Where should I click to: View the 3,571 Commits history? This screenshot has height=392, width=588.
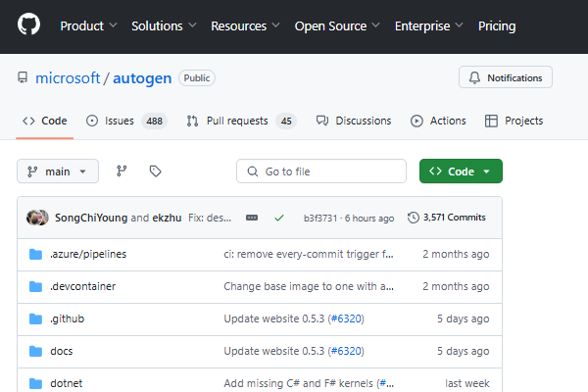coord(447,218)
